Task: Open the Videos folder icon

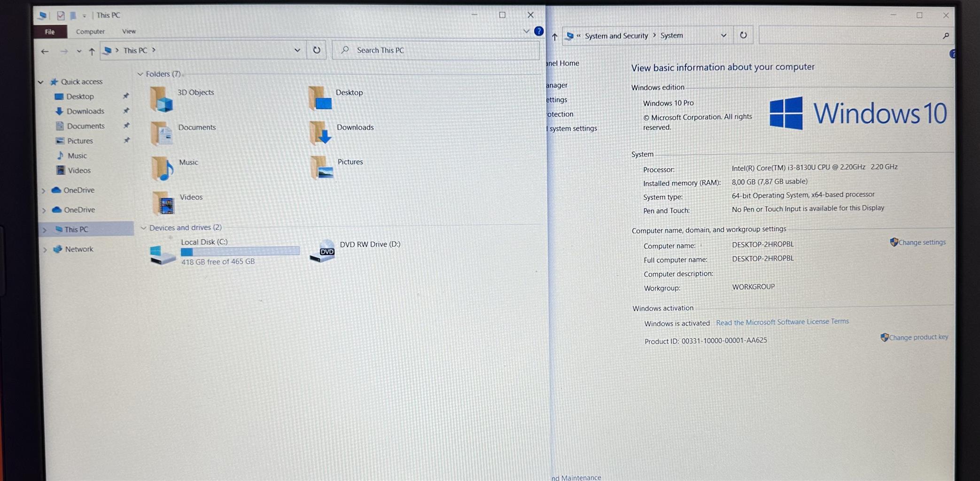Action: point(163,203)
